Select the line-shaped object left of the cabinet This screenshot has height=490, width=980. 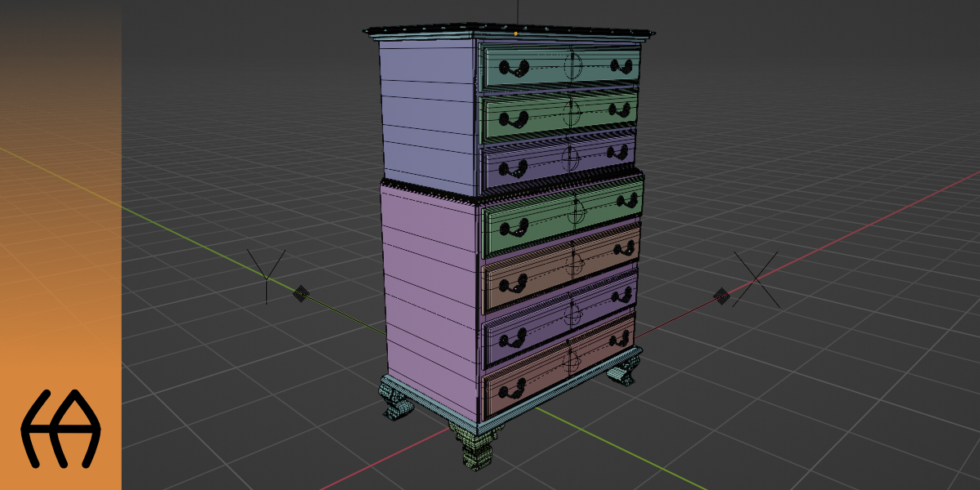267,274
